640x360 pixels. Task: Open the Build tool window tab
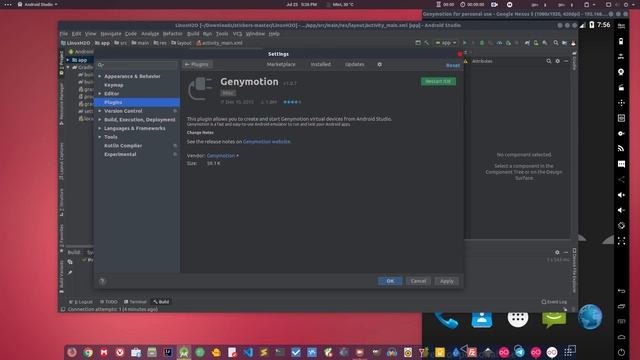pos(161,302)
